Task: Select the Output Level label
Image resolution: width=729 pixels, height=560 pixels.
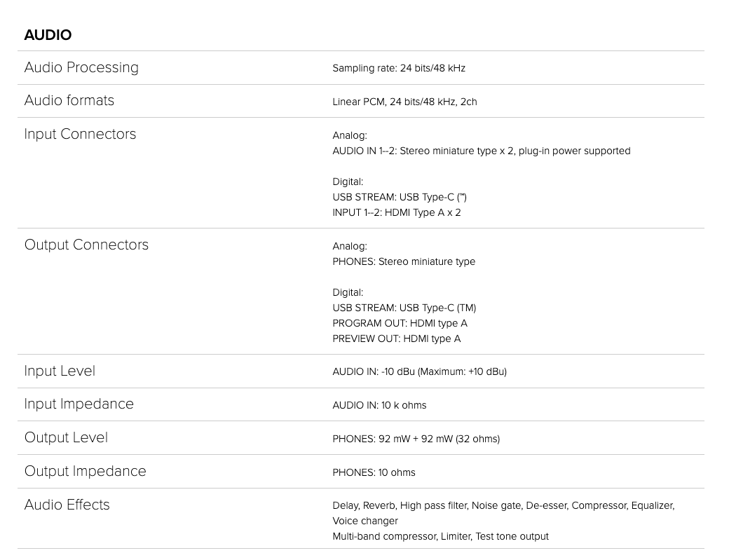Action: 66,437
